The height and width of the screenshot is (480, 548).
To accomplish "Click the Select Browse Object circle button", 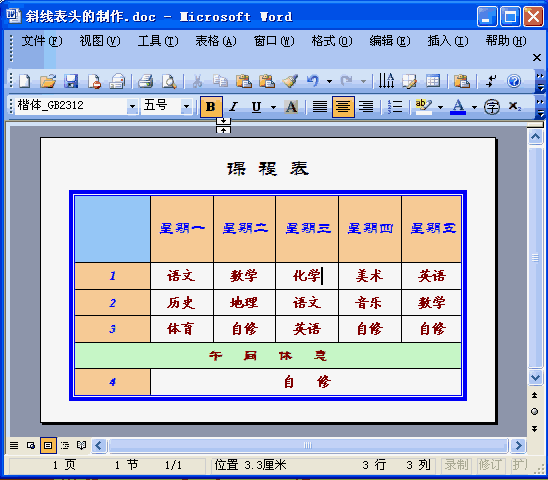I will click(534, 411).
